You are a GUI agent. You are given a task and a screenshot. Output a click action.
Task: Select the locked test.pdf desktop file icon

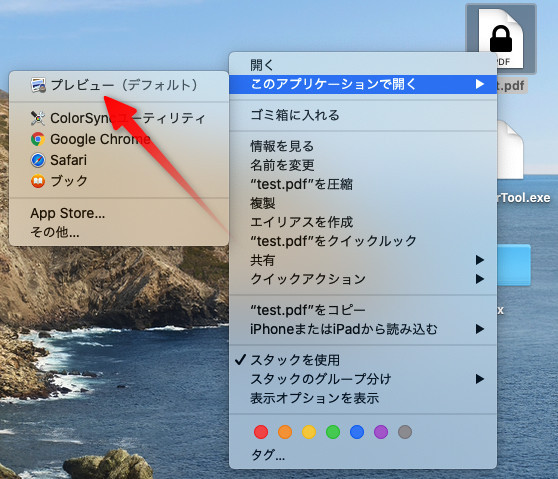click(x=501, y=38)
